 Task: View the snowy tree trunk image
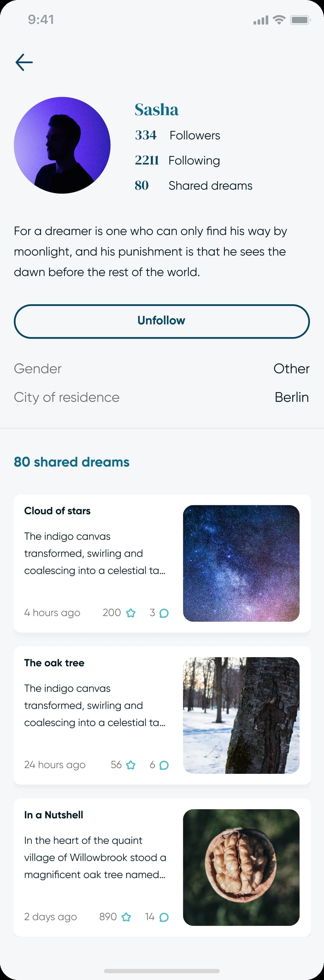(241, 715)
